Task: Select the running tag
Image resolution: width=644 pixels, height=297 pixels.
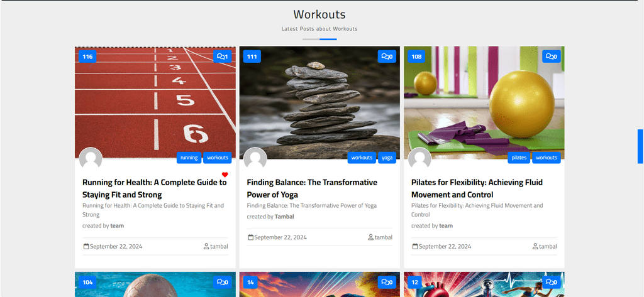Action: (x=189, y=158)
